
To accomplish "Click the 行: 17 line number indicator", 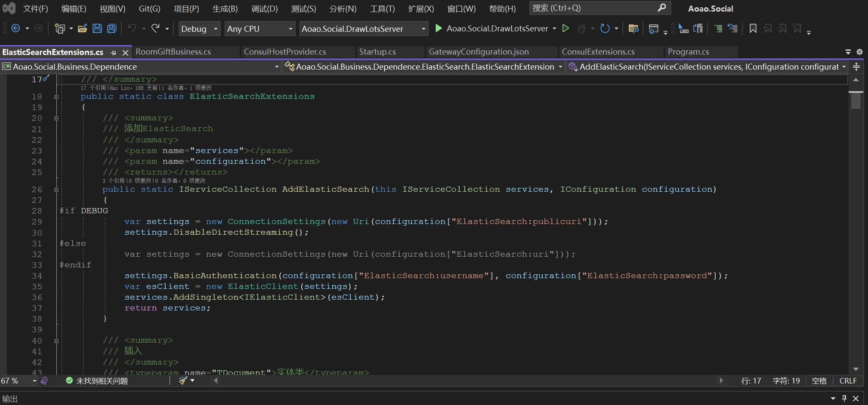I will pos(751,381).
